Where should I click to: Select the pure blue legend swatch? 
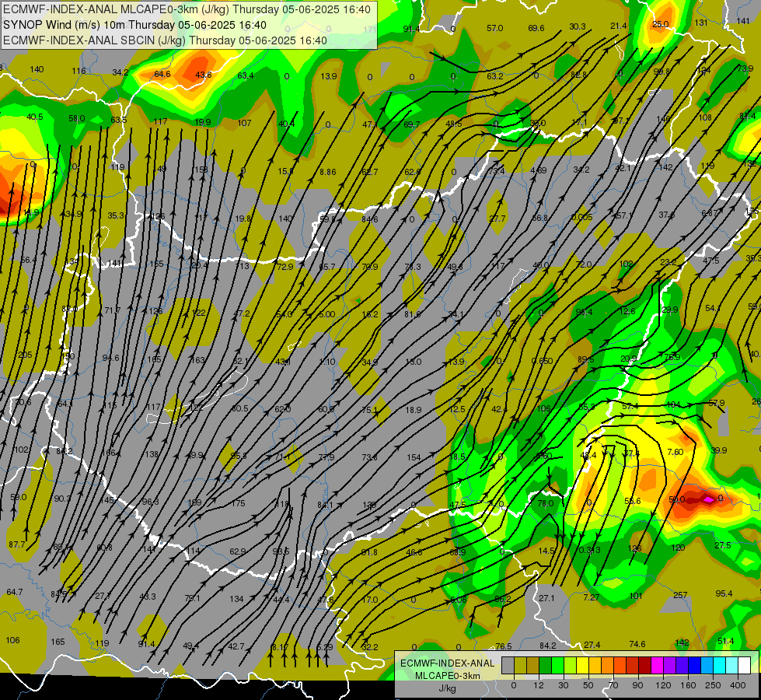[695, 665]
